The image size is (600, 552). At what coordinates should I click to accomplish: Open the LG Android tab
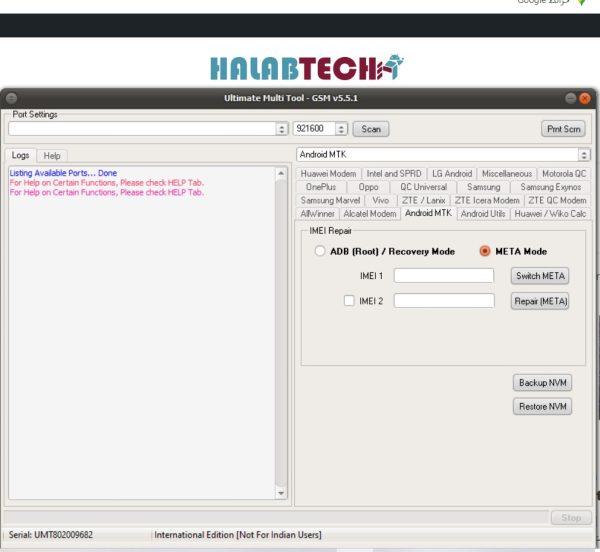(452, 174)
